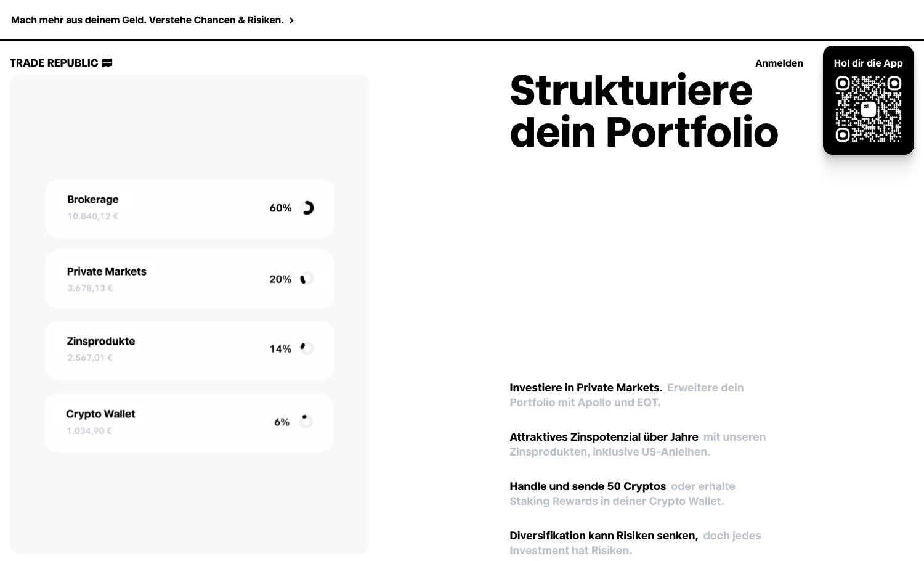Click the Crypto Wallet 6% pie icon

(306, 421)
